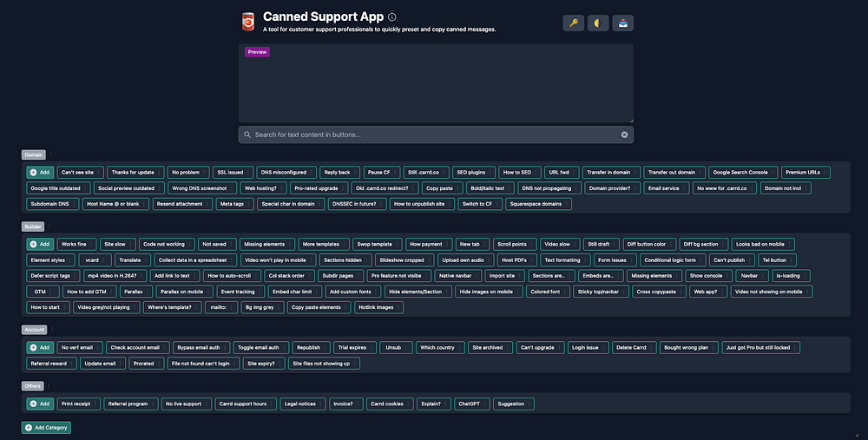868x440 pixels.
Task: Toggle the dark/light theme half-moon button
Action: [598, 23]
